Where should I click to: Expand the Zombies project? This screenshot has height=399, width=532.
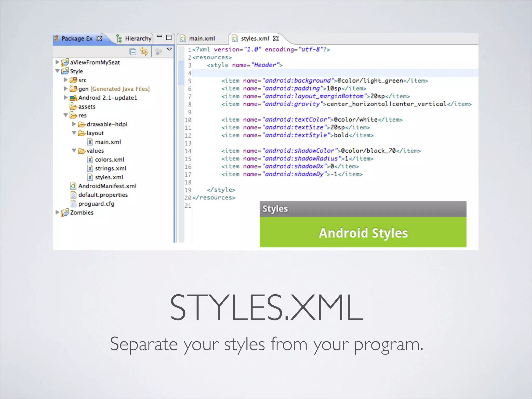57,212
